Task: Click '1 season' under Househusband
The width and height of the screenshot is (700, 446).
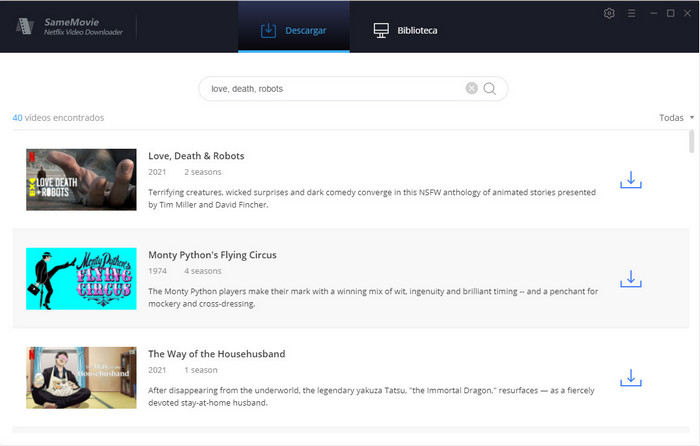Action: 201,370
